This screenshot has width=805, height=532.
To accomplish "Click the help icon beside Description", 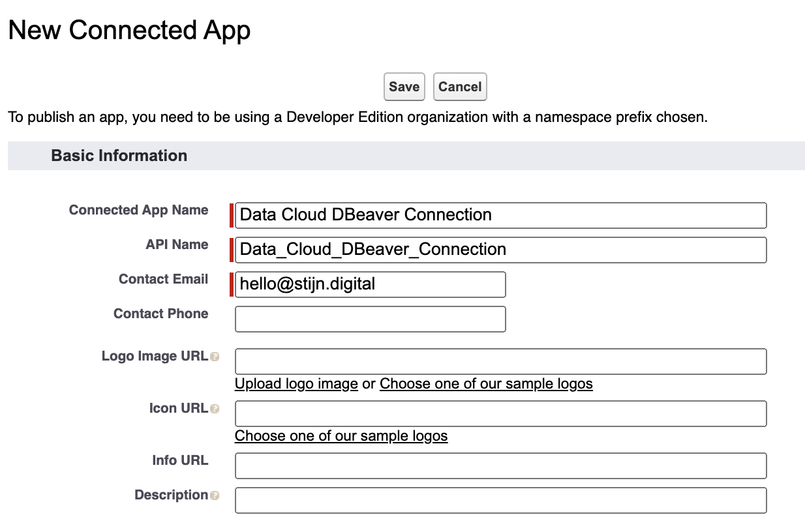I will pyautogui.click(x=215, y=496).
